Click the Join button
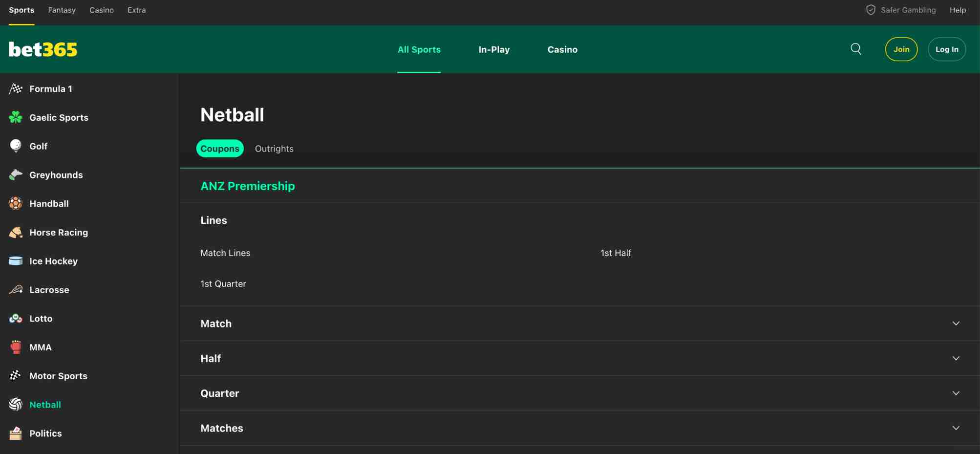Image resolution: width=980 pixels, height=454 pixels. point(901,49)
